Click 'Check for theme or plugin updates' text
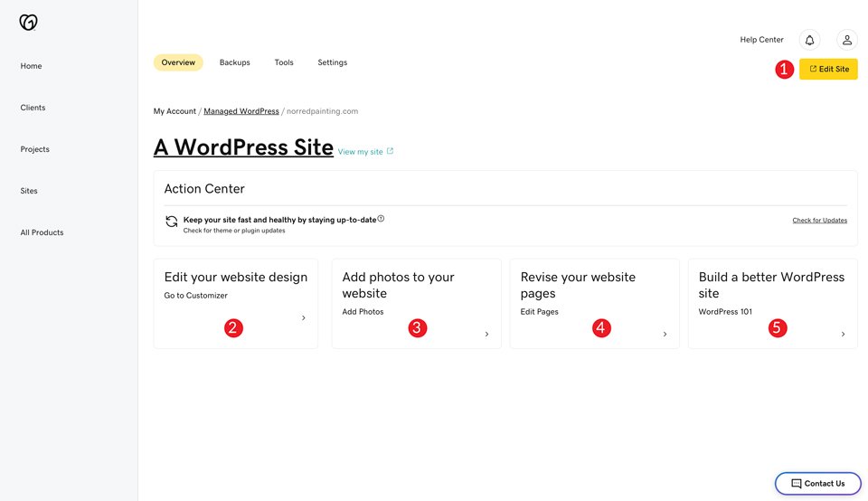Image resolution: width=868 pixels, height=501 pixels. 234,231
